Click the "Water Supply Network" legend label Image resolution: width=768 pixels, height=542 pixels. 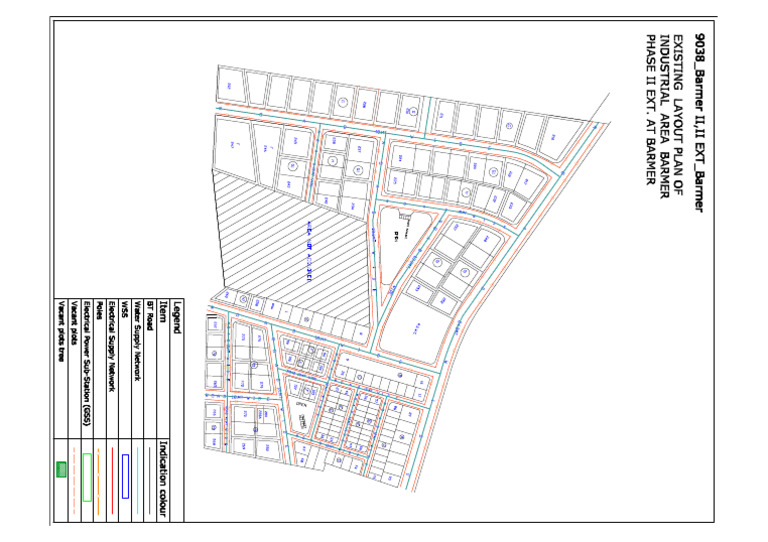point(138,341)
